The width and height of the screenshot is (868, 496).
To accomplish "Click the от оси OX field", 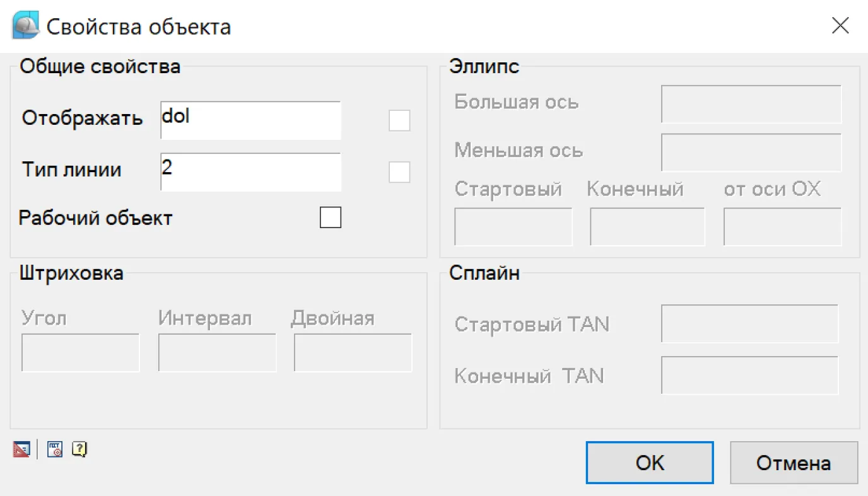I will click(782, 226).
